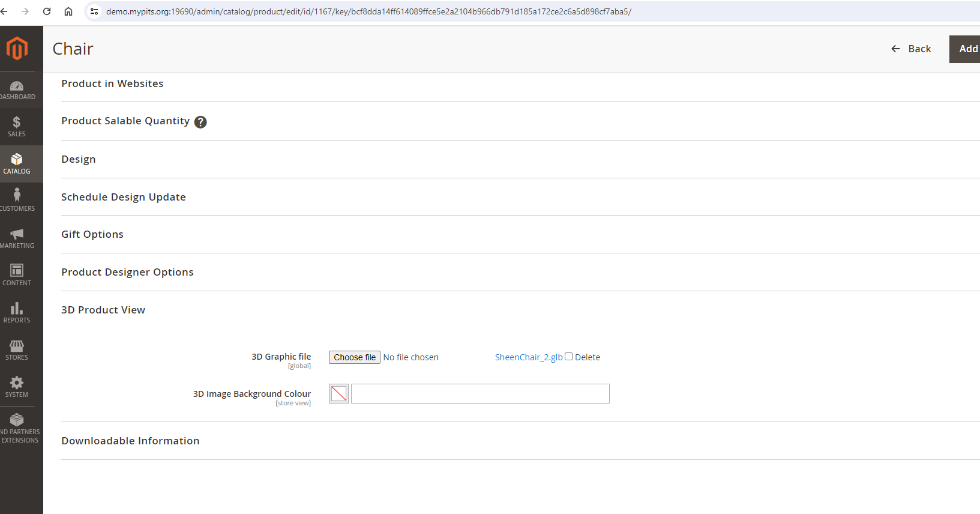
Task: Open the SheenChair_2.glb file link
Action: (528, 357)
